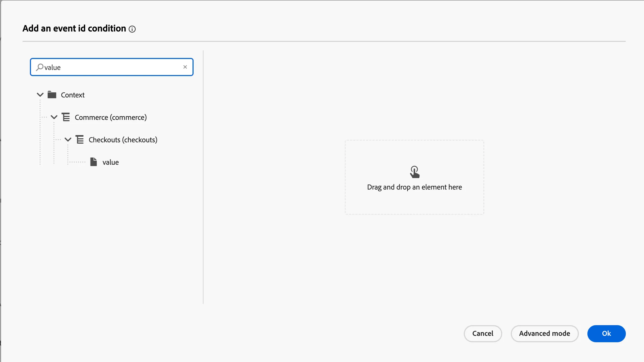Click the Cancel button
The height and width of the screenshot is (362, 644).
483,333
